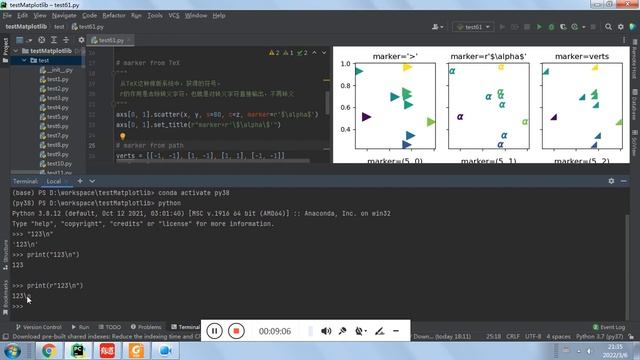Jump to next highlighted error arrow
The height and width of the screenshot is (360, 640).
[324, 53]
